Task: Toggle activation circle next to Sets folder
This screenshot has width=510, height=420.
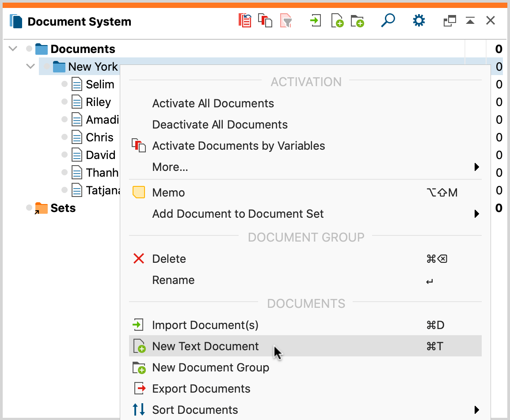Action: point(29,208)
